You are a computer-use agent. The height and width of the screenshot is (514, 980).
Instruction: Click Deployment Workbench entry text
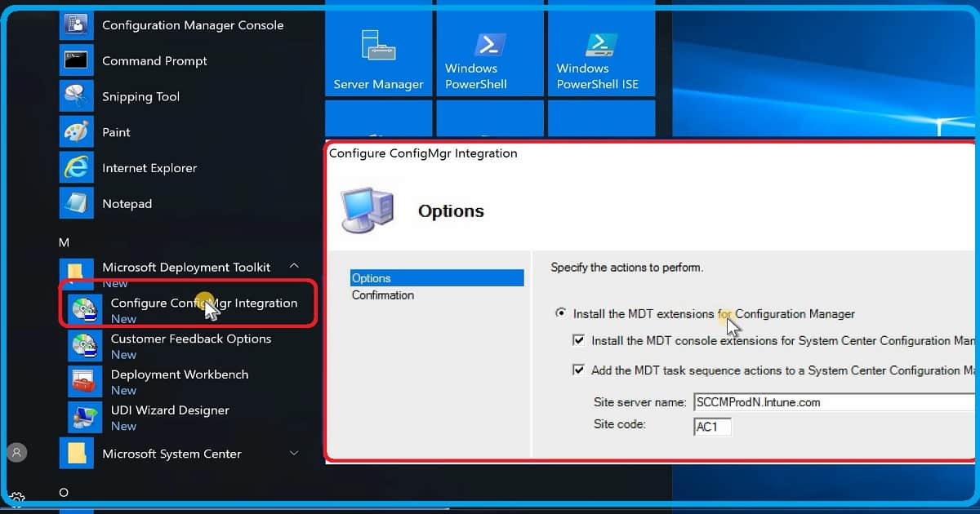click(180, 374)
